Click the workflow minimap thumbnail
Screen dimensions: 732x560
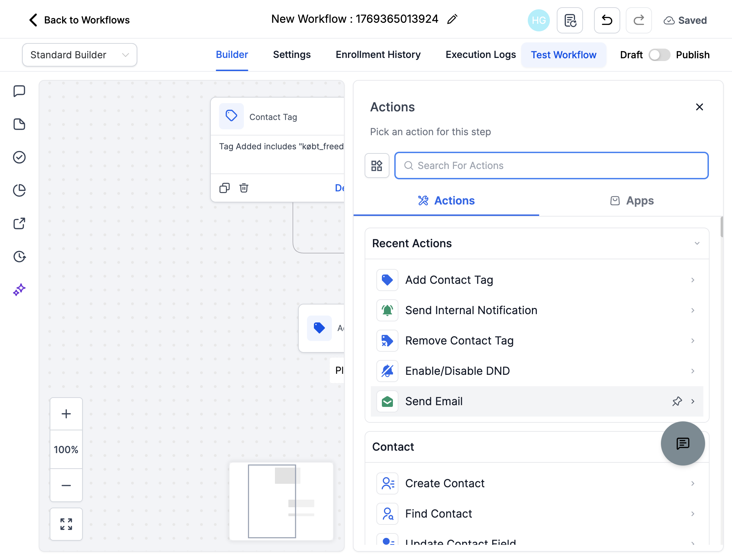[281, 501]
